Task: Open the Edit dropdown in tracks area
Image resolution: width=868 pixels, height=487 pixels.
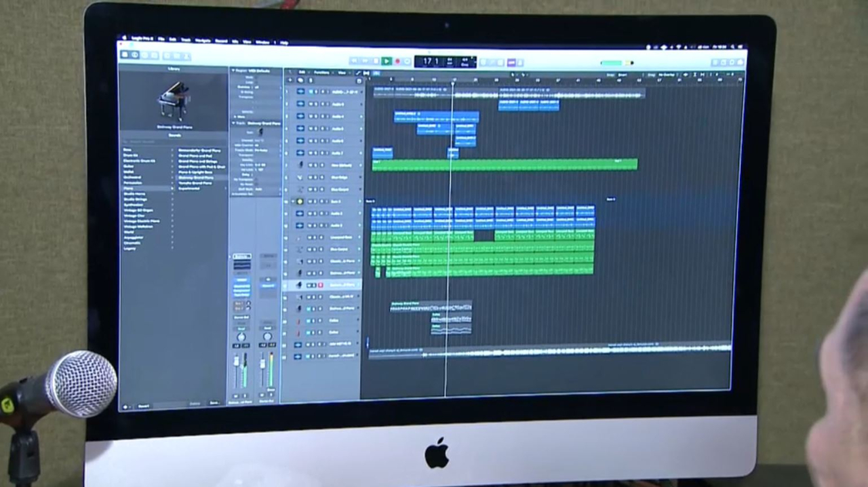Action: coord(303,72)
